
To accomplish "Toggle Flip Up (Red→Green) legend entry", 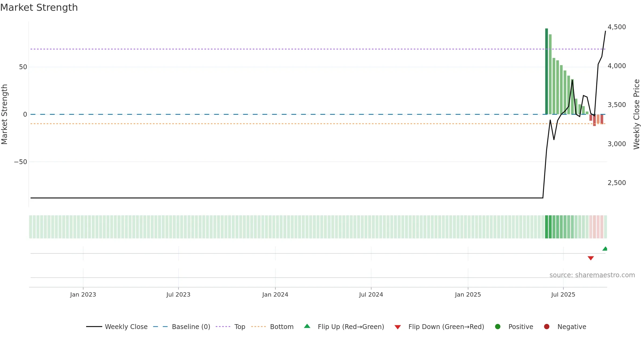I will pyautogui.click(x=344, y=327).
